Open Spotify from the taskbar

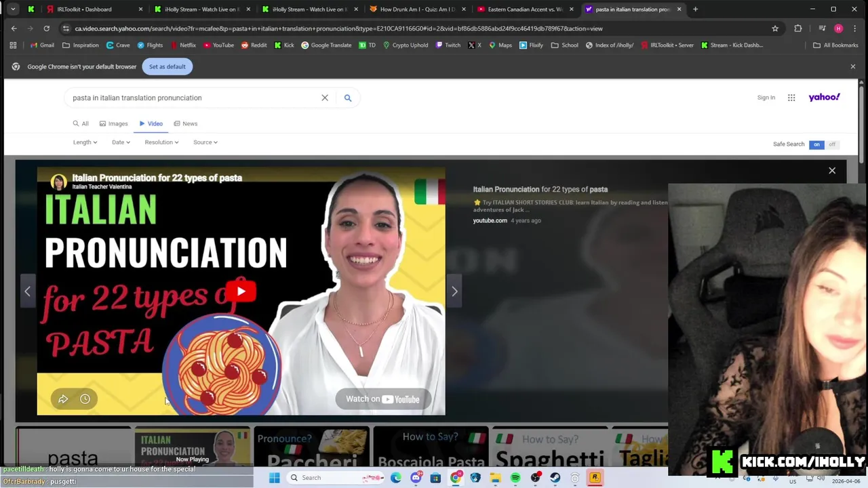515,478
